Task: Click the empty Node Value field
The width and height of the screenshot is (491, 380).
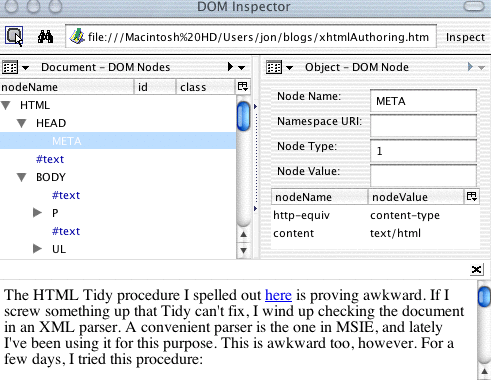Action: click(423, 175)
